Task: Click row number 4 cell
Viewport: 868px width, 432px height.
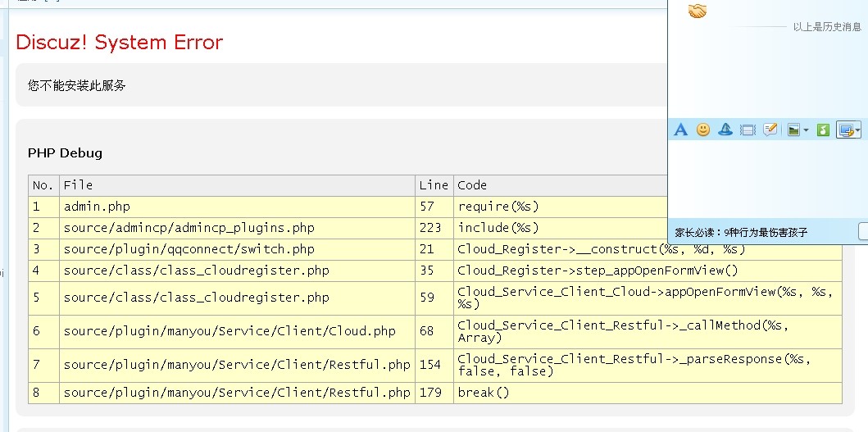Action: click(43, 271)
